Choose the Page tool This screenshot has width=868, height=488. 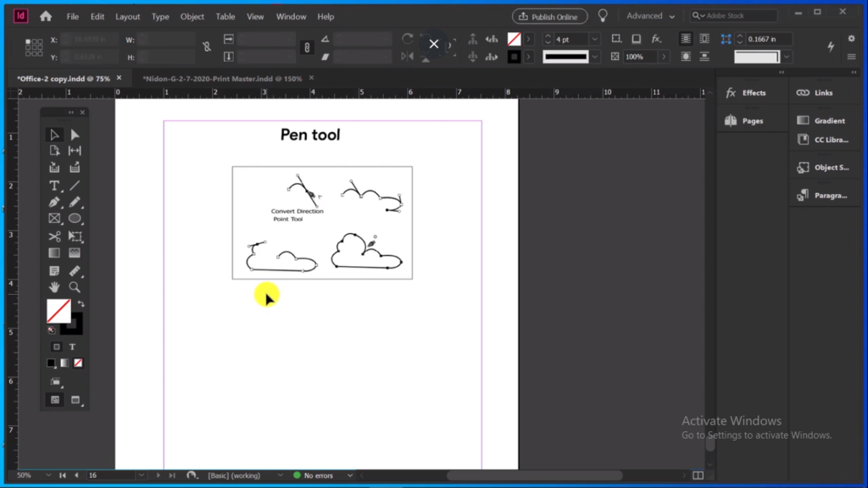(x=54, y=151)
